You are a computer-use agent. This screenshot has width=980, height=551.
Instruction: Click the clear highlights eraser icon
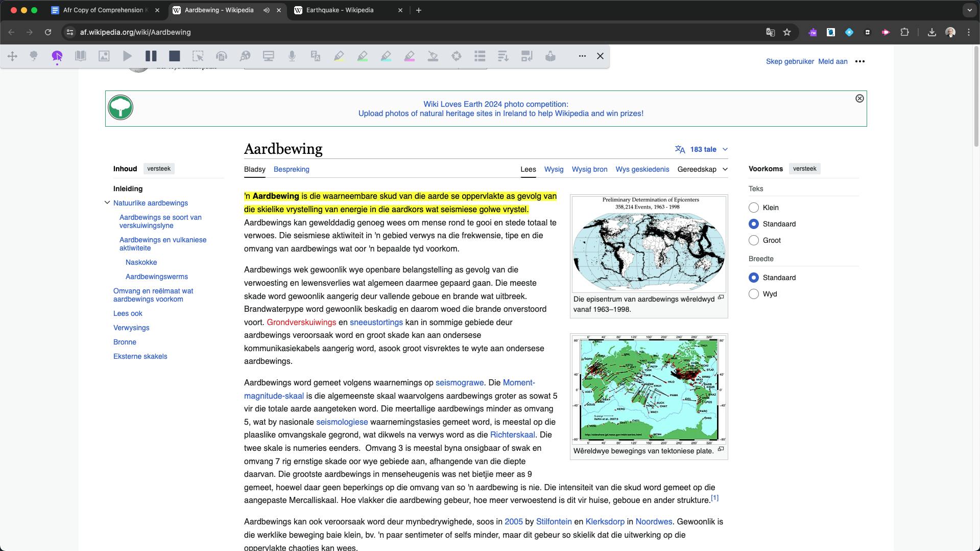(433, 56)
